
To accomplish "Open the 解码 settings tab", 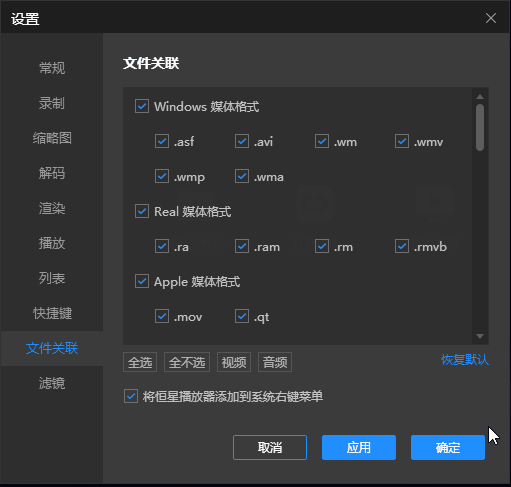I will [52, 173].
